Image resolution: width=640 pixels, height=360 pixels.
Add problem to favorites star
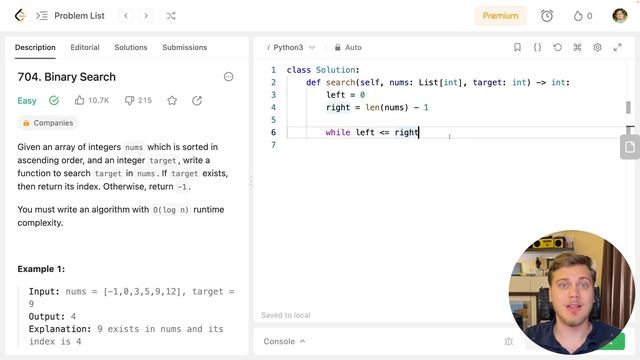[172, 100]
